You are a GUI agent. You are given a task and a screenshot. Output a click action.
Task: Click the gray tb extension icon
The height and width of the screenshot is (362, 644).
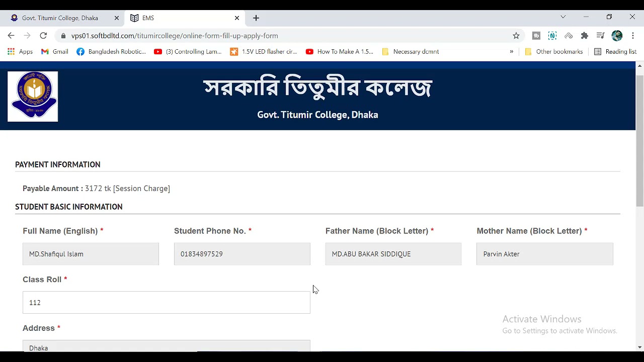tap(536, 36)
